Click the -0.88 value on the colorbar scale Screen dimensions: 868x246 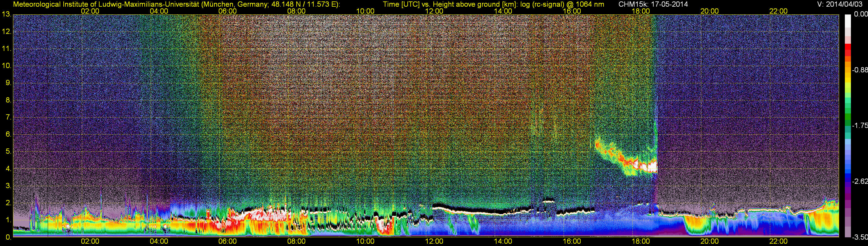(x=860, y=70)
